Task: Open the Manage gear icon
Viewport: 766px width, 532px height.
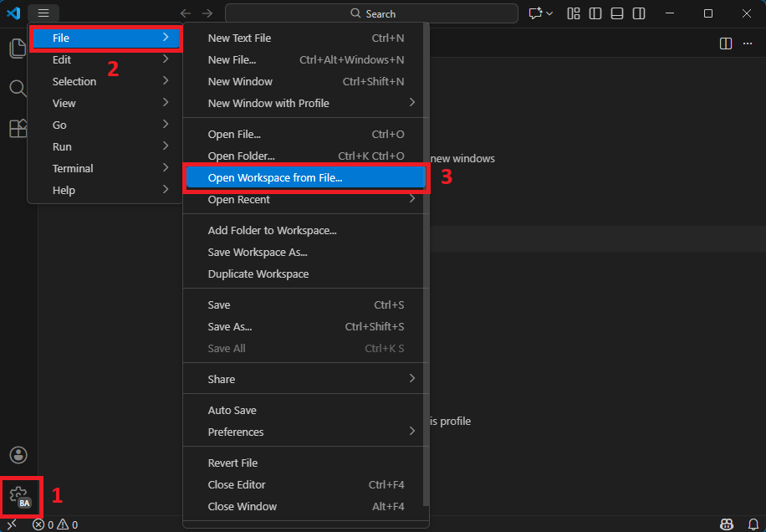Action: (19, 495)
